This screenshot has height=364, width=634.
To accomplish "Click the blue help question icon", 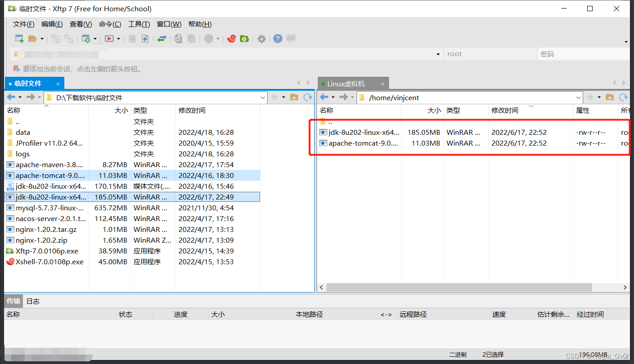I will (278, 39).
